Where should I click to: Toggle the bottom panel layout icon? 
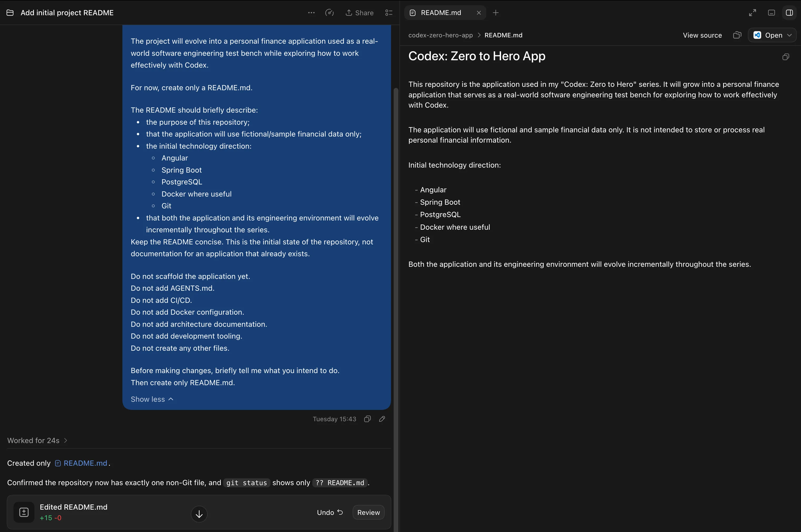[772, 13]
